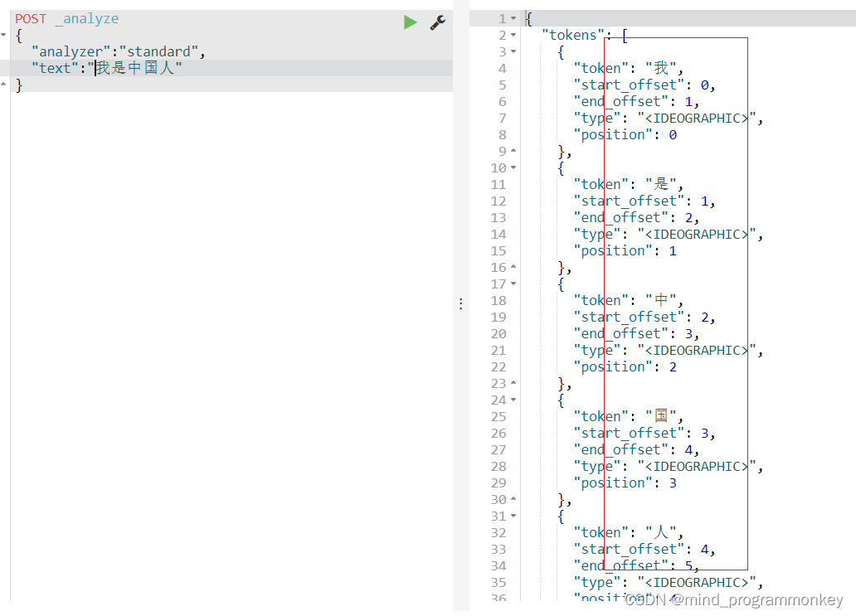Click the fold-end arrow at line 30
The height and width of the screenshot is (616, 856).
click(x=513, y=499)
